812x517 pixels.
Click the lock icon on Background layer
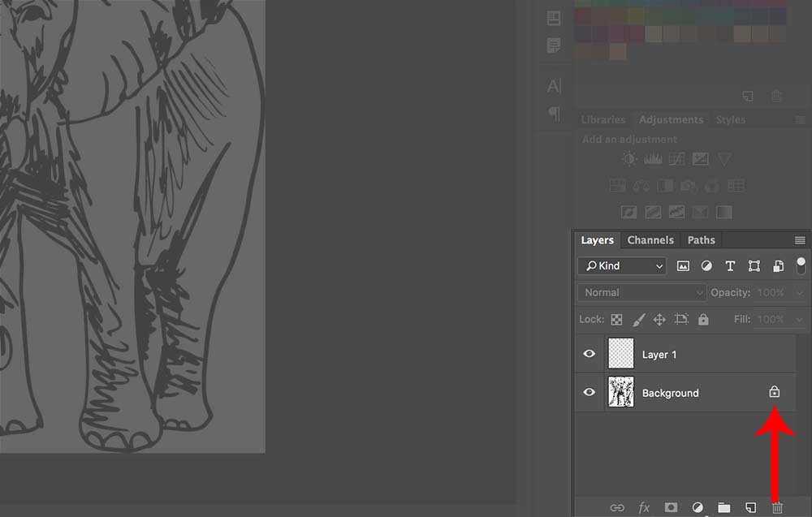coord(774,393)
